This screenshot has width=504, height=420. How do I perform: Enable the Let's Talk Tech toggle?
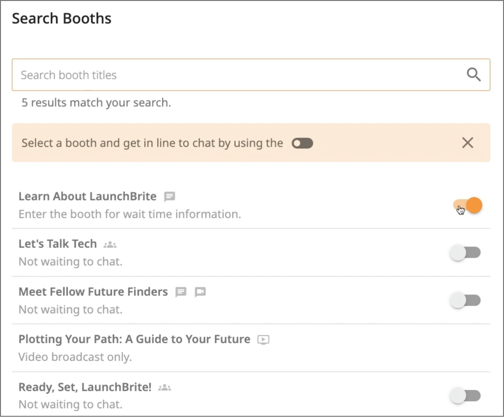(x=465, y=253)
